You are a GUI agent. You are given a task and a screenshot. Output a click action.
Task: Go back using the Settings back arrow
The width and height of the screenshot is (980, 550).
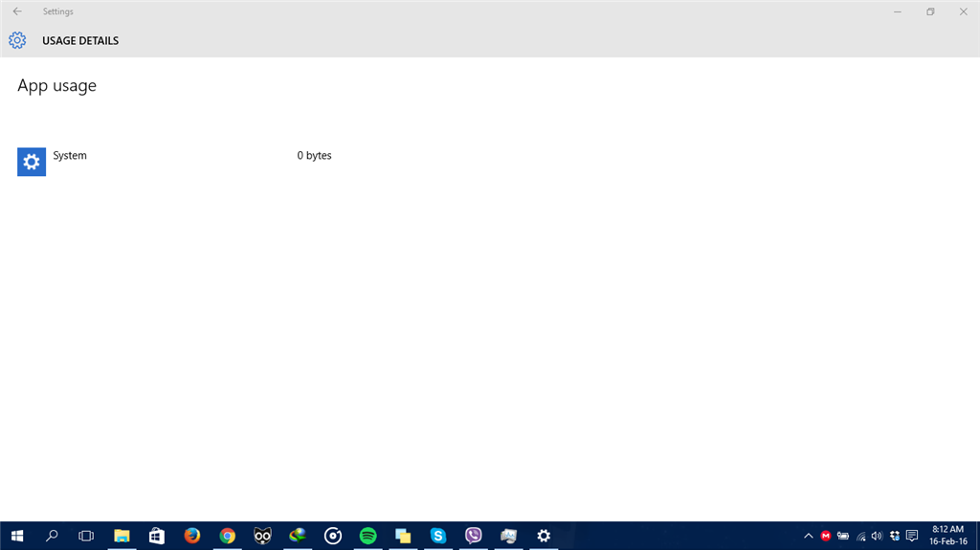(17, 11)
